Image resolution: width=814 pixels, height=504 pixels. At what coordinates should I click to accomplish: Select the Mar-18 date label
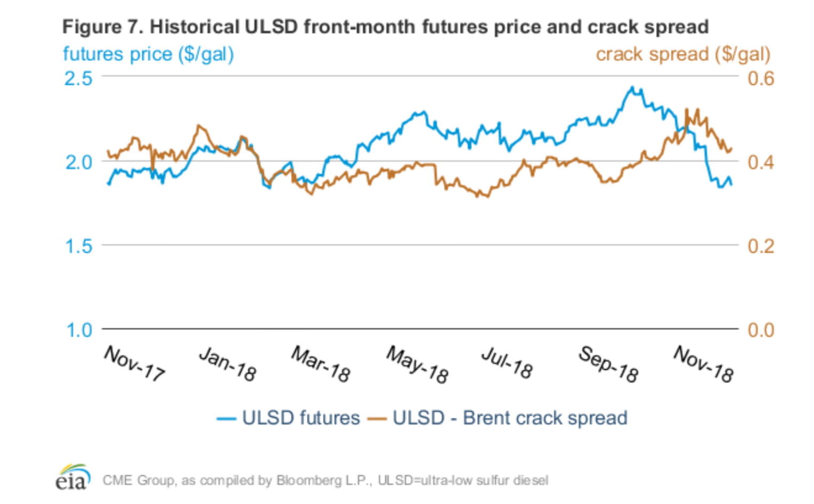(321, 364)
